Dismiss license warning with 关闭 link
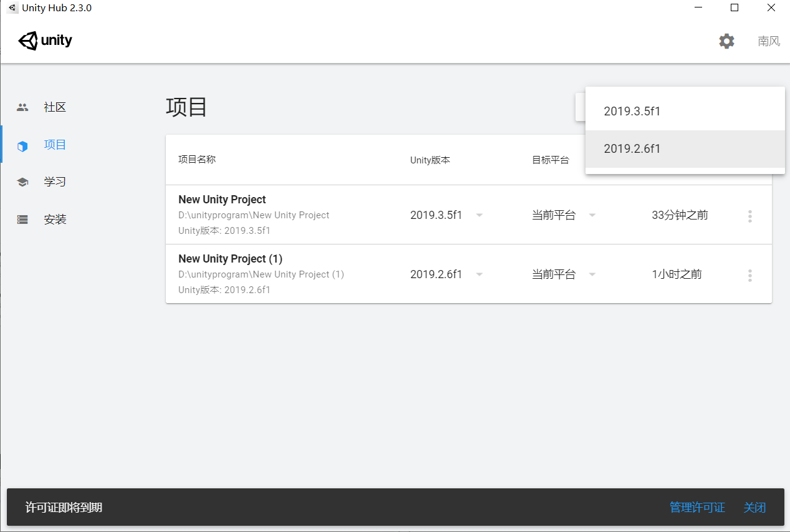This screenshot has height=532, width=790. pos(754,507)
